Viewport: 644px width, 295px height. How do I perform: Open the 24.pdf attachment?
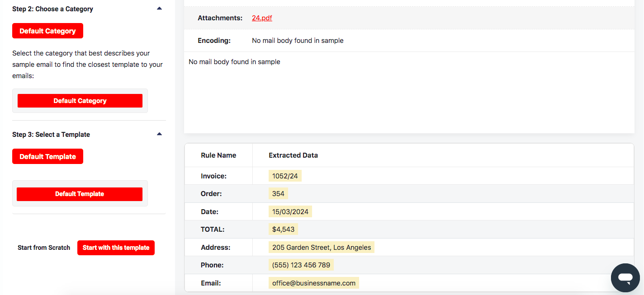[x=262, y=18]
